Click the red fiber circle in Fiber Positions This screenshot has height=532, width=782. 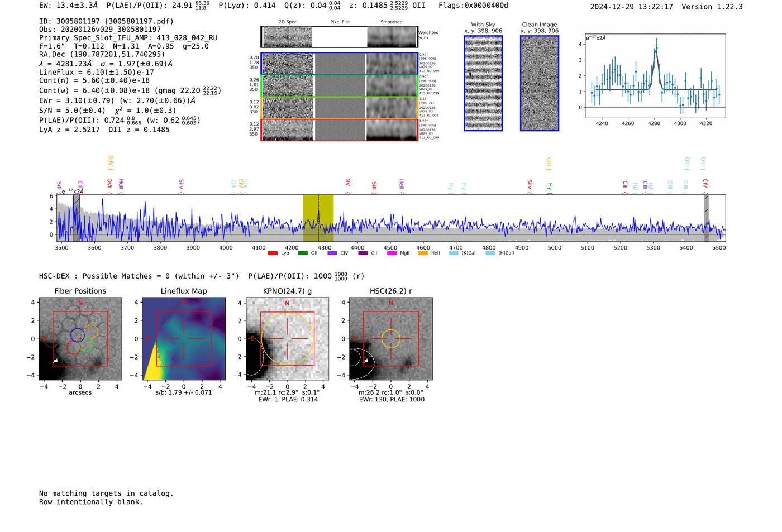click(x=73, y=347)
